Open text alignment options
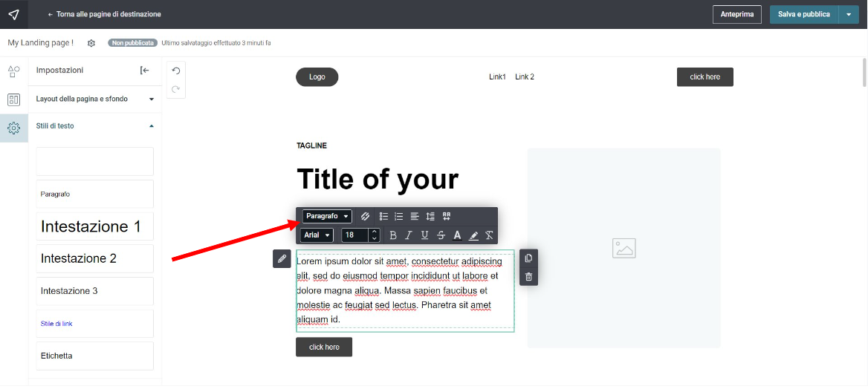This screenshot has height=389, width=868. 415,216
